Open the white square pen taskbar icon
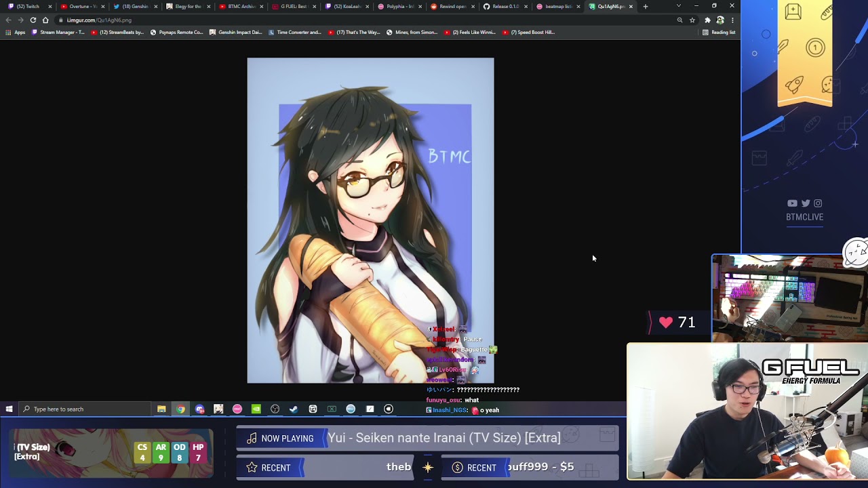Screen dimensions: 868x488 [x=370, y=409]
